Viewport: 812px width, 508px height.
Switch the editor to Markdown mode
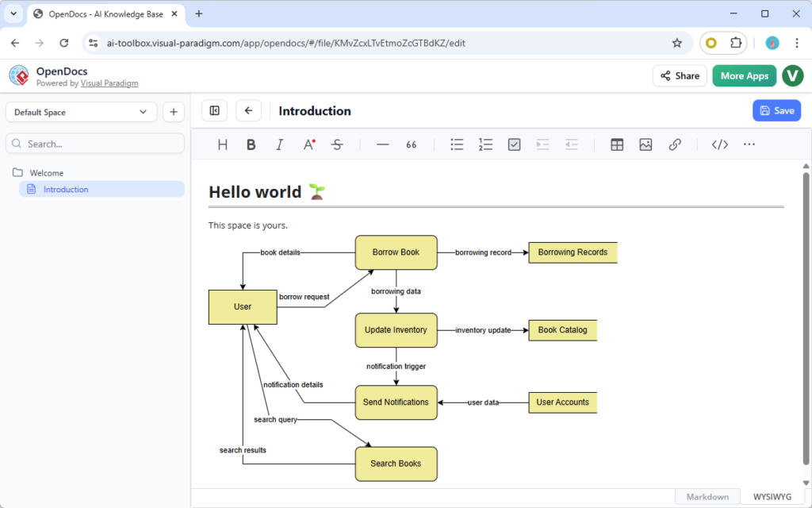707,496
